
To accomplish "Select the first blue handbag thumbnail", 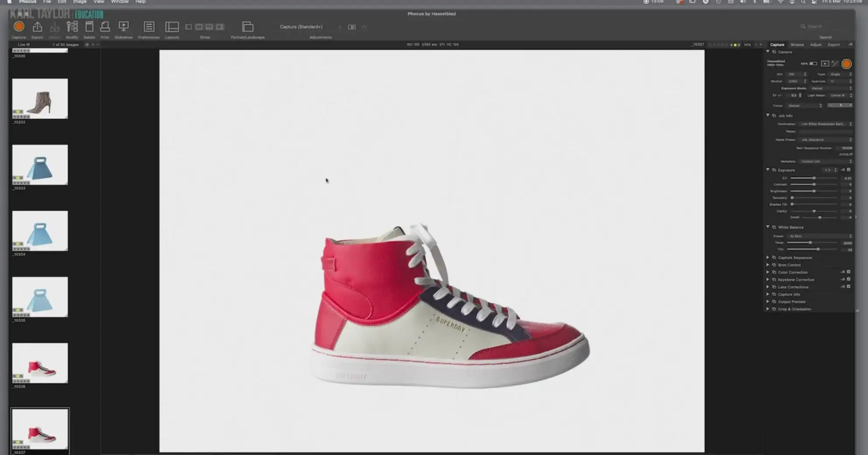I will pos(40,165).
